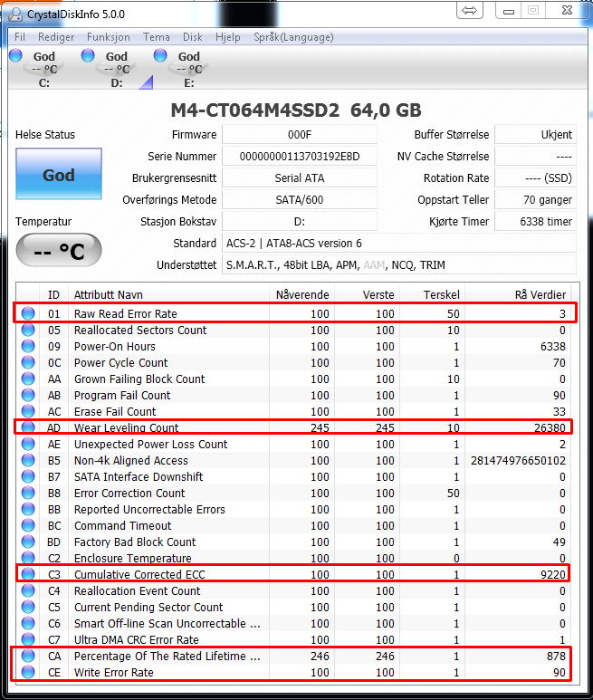Click status orb for Reallocated Sectors Count

[28, 330]
